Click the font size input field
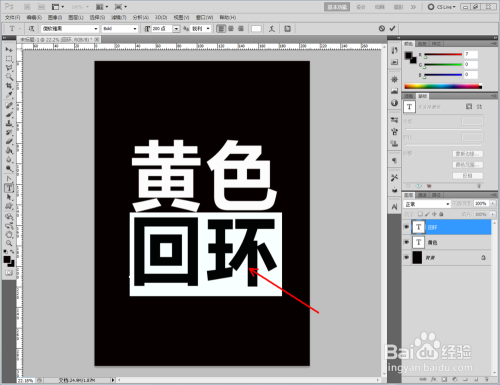This screenshot has width=500, height=385. pyautogui.click(x=162, y=29)
